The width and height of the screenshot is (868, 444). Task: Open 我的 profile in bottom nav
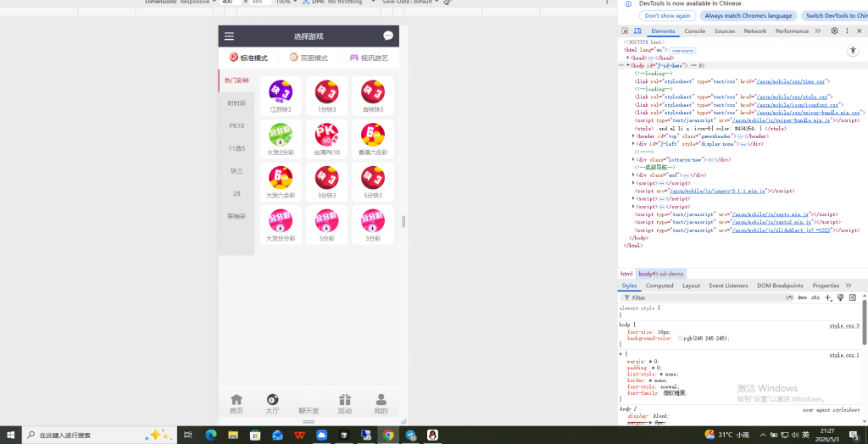(381, 403)
